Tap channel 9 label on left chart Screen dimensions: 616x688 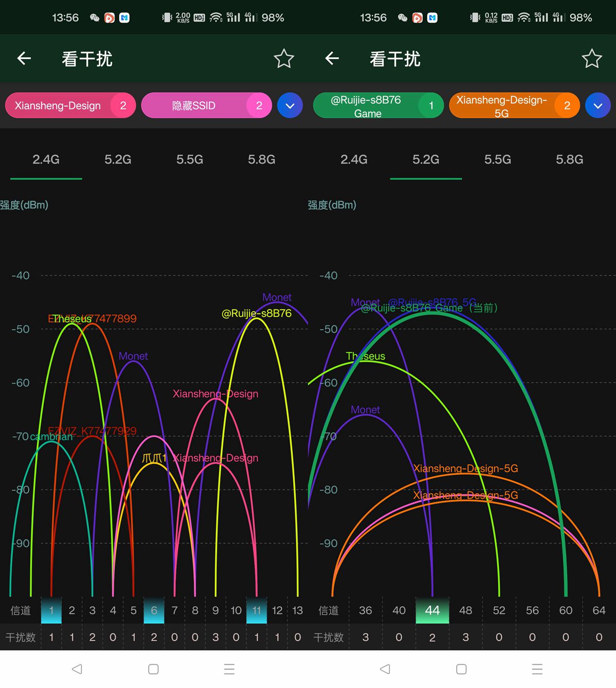215,610
